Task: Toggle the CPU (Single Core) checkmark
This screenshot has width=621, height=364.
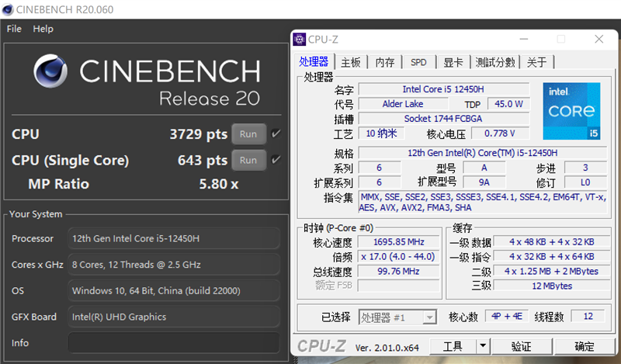Action: coord(276,160)
